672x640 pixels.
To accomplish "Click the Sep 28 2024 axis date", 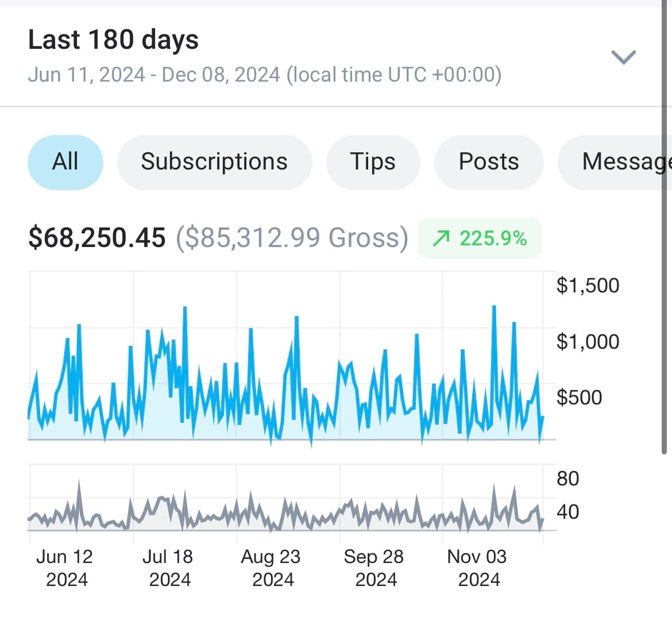I will pos(374,567).
